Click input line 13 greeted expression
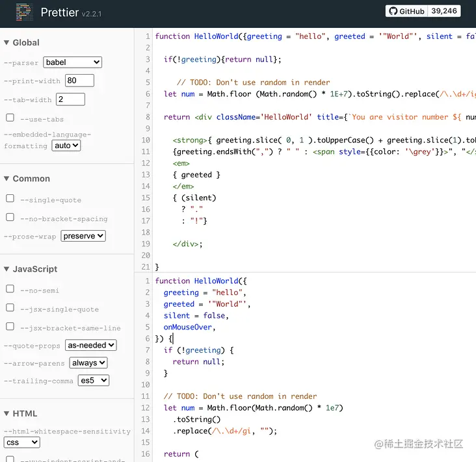This screenshot has height=462, width=476. 196,175
